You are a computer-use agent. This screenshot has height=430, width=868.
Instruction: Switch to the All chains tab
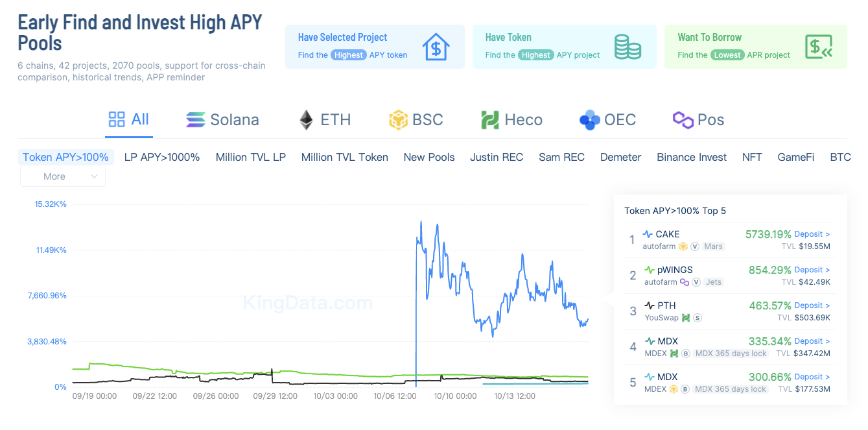pyautogui.click(x=129, y=120)
